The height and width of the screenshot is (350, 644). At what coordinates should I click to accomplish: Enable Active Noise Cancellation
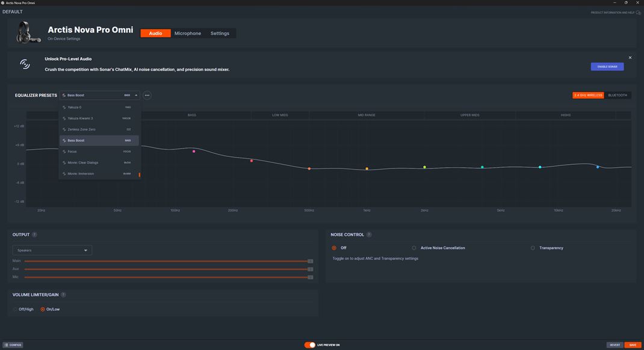(414, 248)
